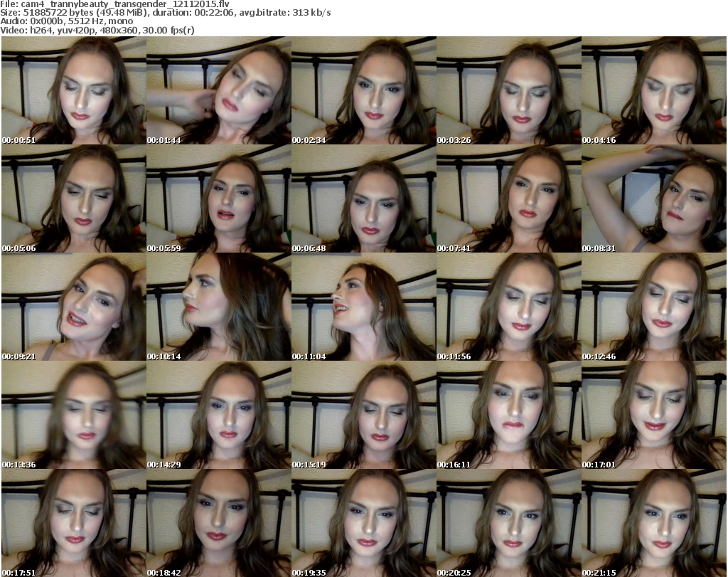Pick the frame with timestamp 00:09:21
Screen dimensions: 728x577
pos(74,307)
